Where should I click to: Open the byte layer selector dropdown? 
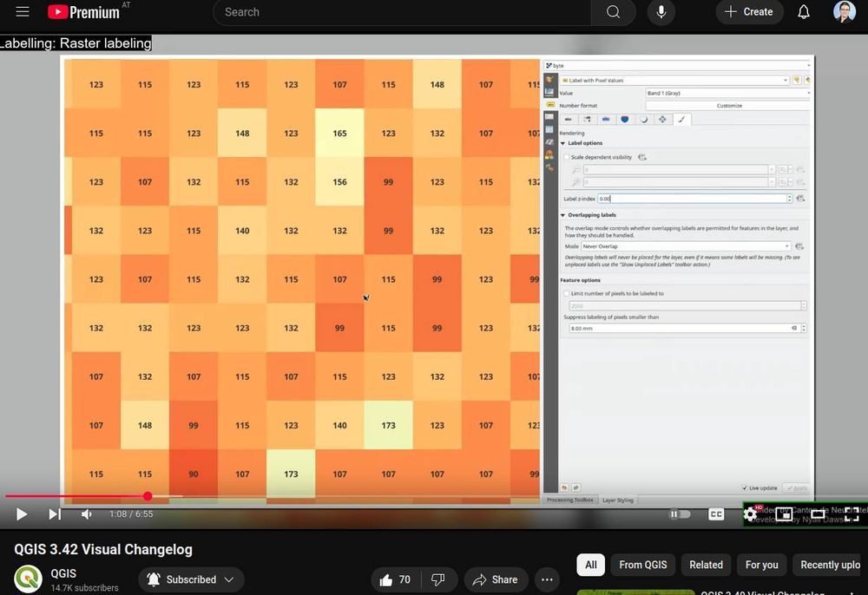point(678,66)
